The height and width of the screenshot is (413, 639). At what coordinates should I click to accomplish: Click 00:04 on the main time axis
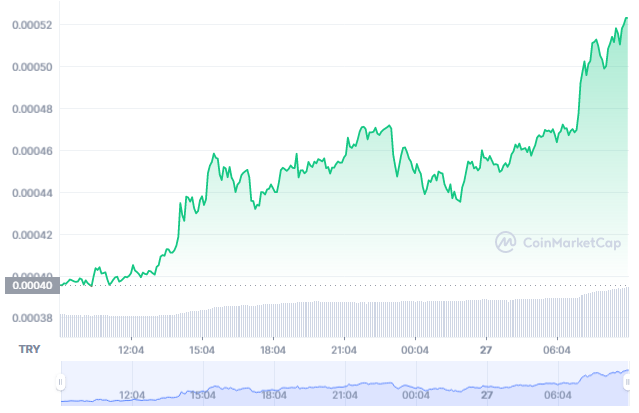(x=415, y=350)
